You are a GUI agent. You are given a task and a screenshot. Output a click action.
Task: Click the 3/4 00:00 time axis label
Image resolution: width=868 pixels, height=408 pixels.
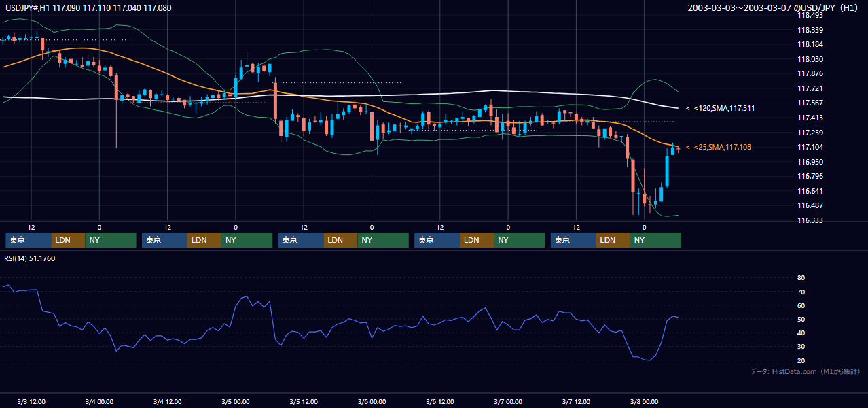(x=99, y=402)
